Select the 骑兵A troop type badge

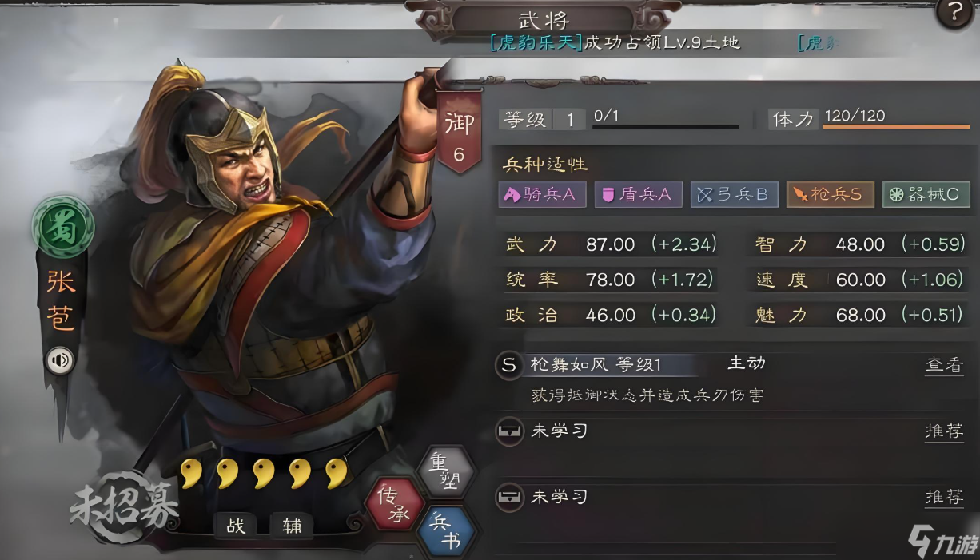(x=542, y=194)
